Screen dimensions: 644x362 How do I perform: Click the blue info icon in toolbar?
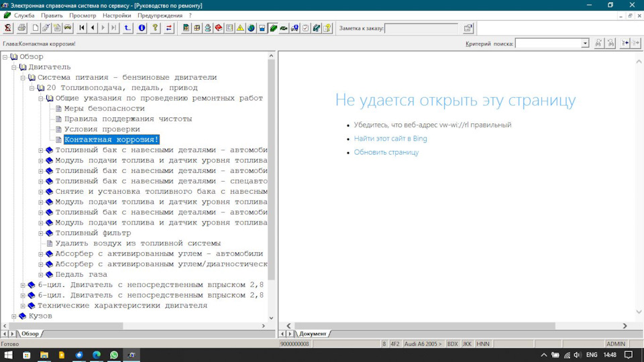pyautogui.click(x=142, y=27)
